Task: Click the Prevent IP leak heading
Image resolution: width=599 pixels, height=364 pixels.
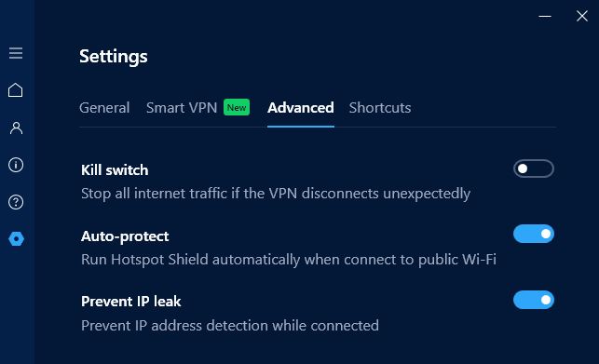Action: (x=131, y=302)
